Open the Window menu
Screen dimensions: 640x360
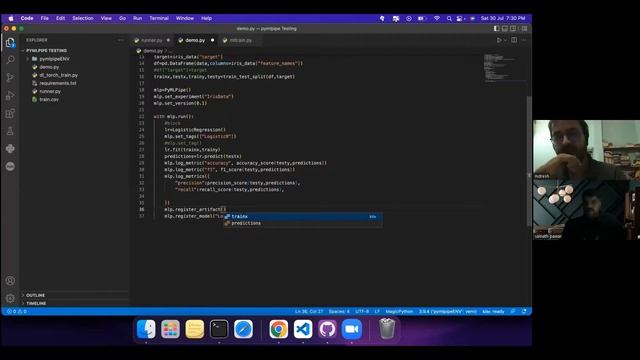coord(185,18)
